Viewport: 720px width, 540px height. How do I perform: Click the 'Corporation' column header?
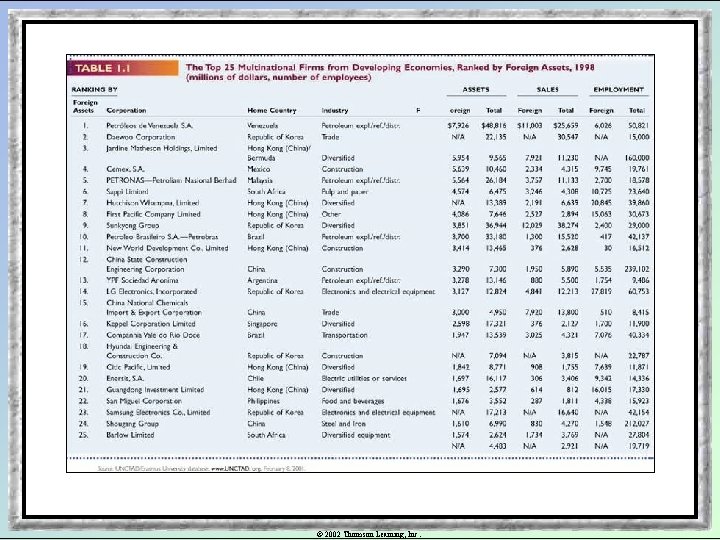(x=126, y=111)
